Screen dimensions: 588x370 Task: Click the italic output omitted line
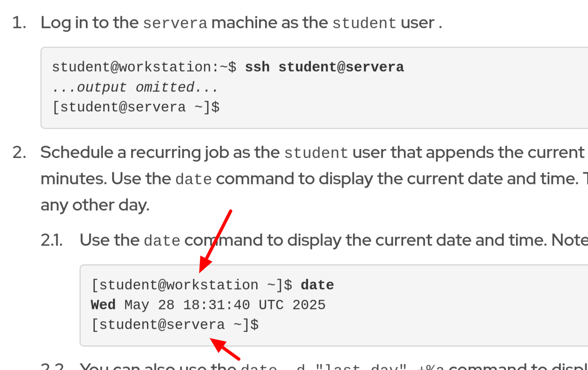136,87
